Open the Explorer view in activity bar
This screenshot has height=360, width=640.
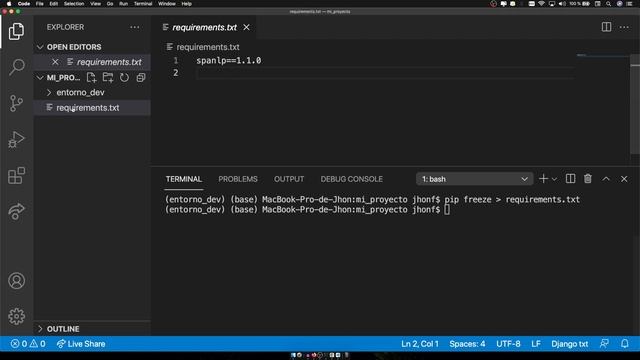click(16, 31)
